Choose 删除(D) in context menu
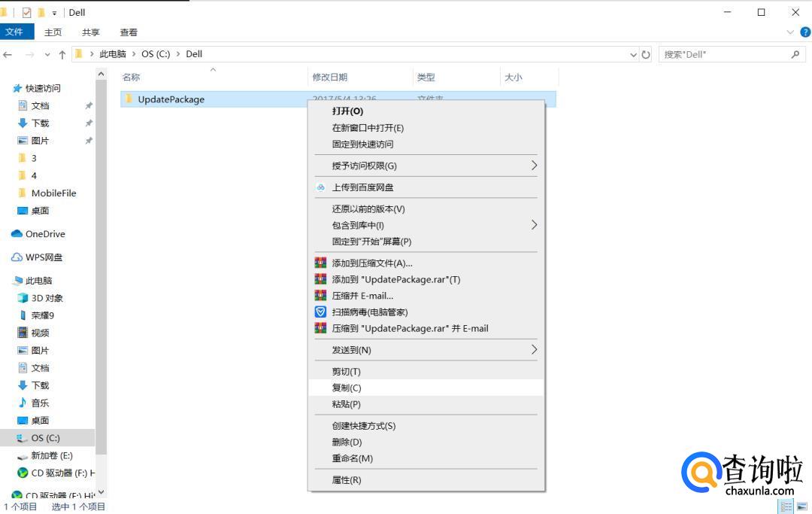 pos(426,442)
